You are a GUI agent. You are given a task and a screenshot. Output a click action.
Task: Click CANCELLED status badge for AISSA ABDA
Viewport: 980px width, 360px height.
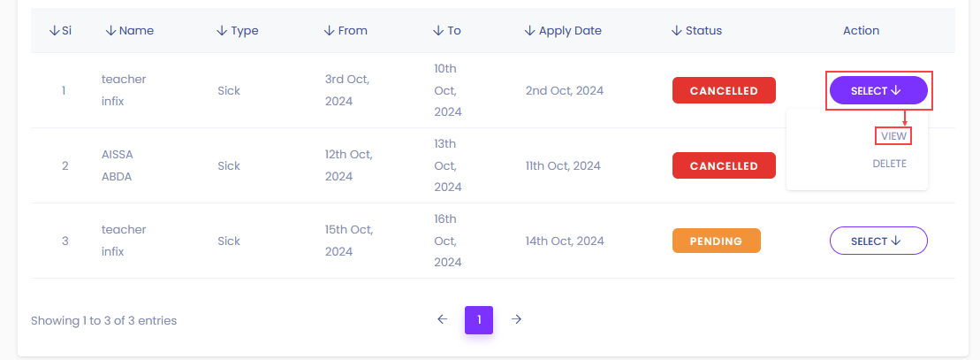coord(724,166)
